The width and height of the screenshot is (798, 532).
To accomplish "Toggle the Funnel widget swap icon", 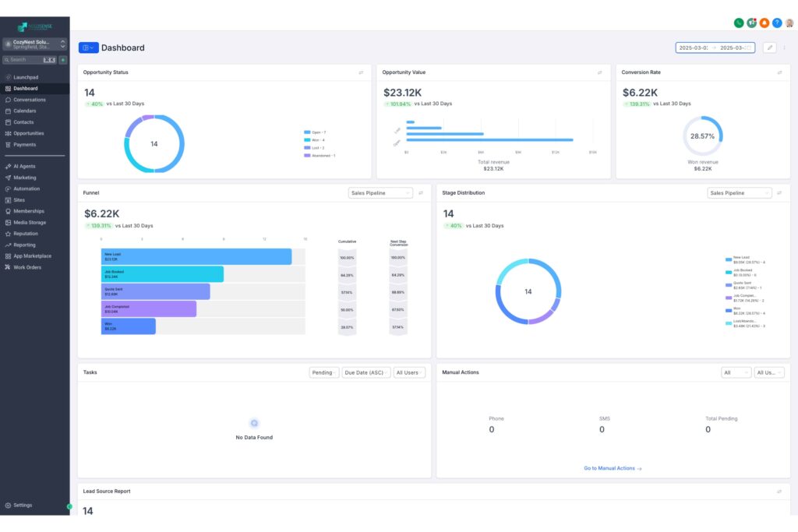I will [421, 193].
